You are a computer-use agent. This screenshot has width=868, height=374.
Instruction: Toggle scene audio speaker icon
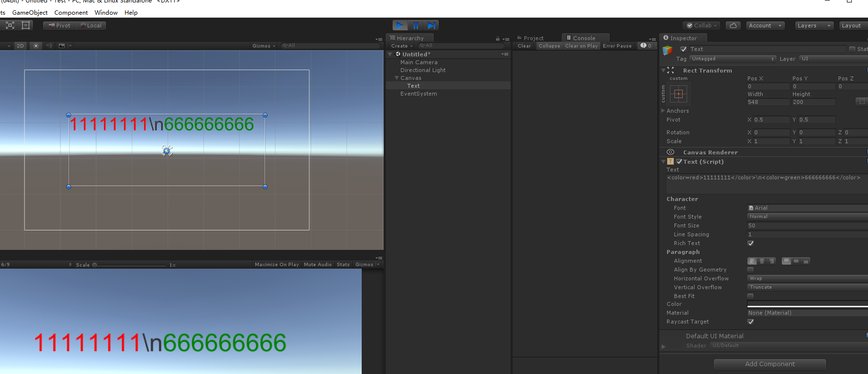49,46
